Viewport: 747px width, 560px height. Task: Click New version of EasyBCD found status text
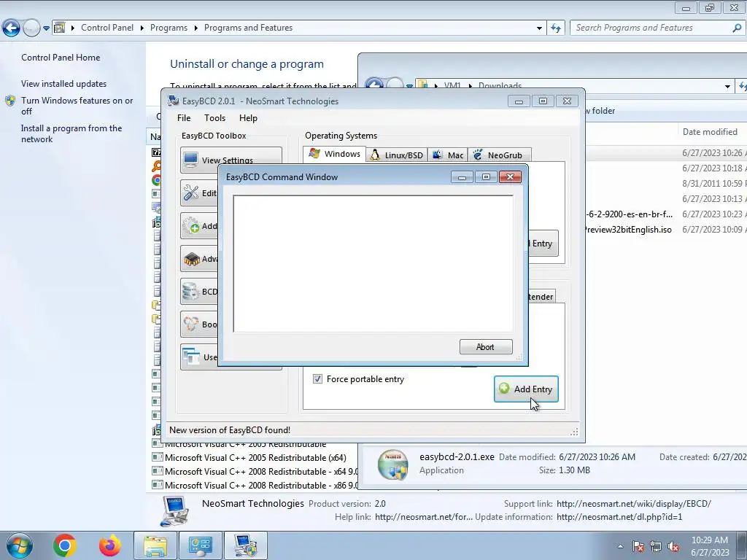230,430
